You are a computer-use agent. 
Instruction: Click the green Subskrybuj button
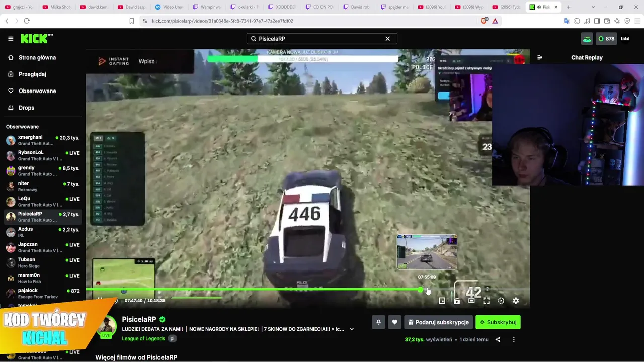click(x=498, y=322)
